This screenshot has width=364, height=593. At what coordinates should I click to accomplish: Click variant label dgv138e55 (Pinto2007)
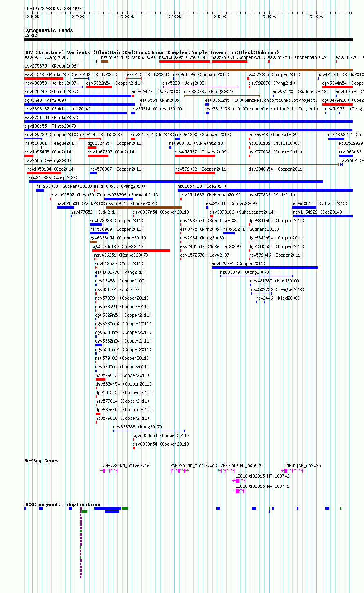click(x=50, y=126)
